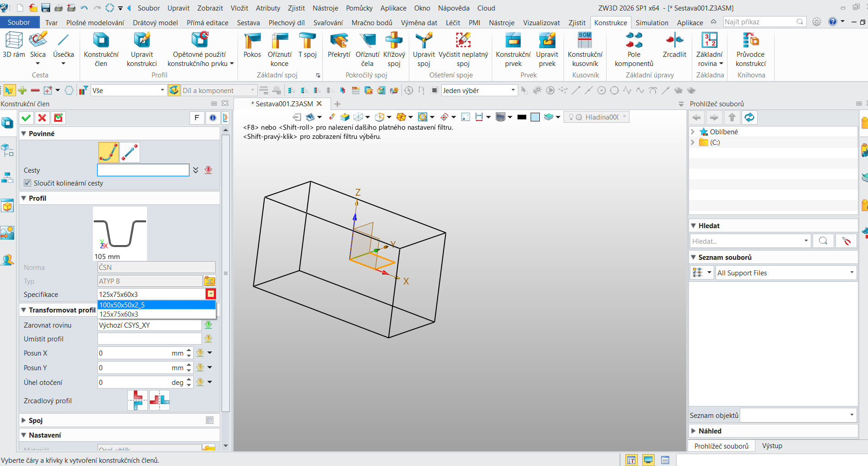Open the Nástroje menu in menu bar
868x466 pixels.
click(x=325, y=8)
